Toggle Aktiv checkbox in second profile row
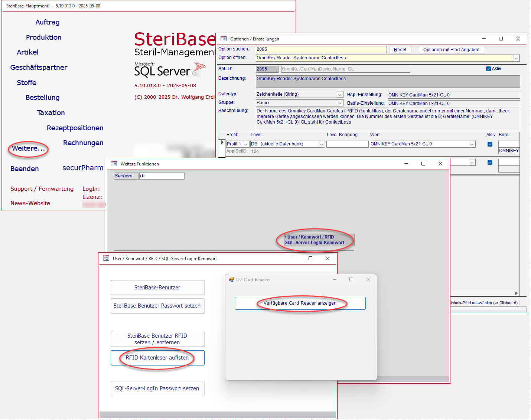Image resolution: width=531 pixels, height=420 pixels. coord(490,163)
